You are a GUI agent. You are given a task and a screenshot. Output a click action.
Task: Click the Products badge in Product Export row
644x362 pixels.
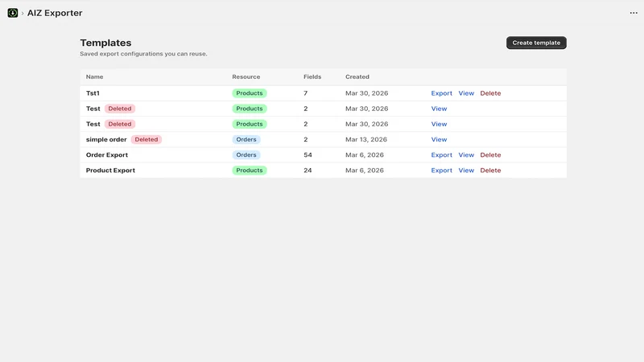pyautogui.click(x=250, y=171)
